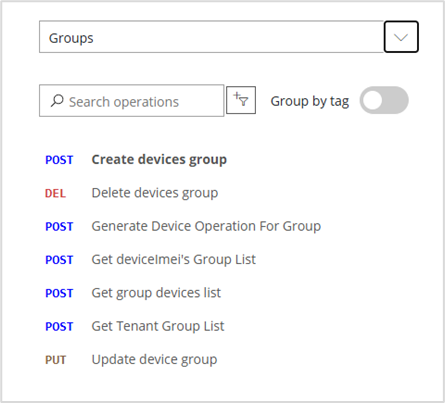Open the Get group devices list operation

(156, 293)
